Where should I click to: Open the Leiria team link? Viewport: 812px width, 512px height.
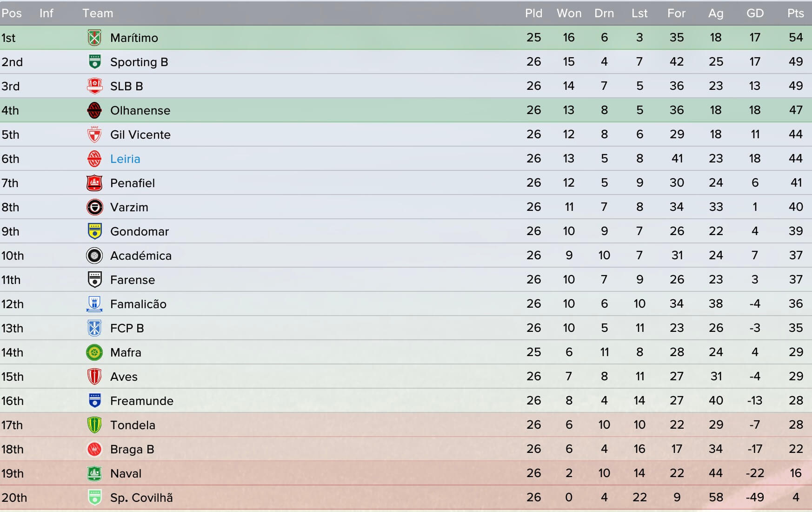tap(125, 159)
